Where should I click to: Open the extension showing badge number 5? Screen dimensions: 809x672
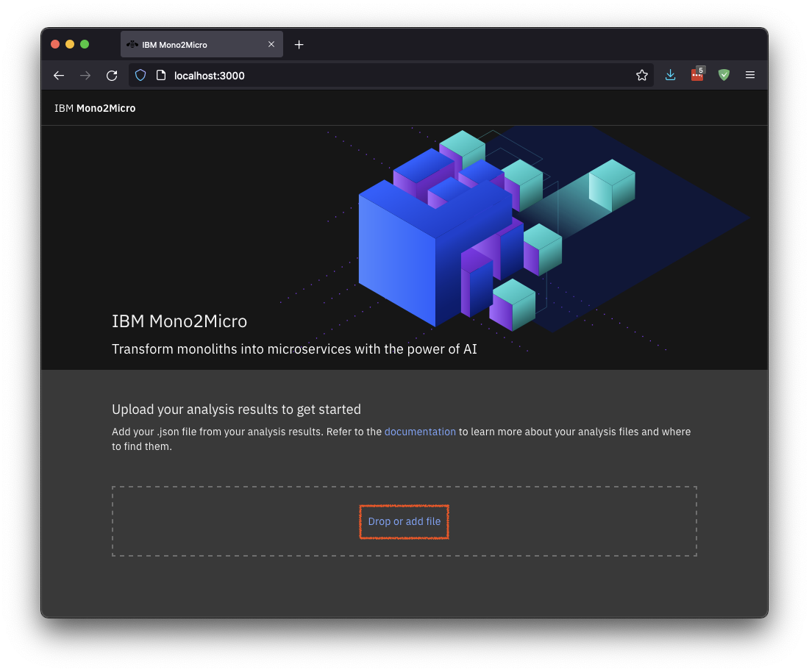[696, 74]
